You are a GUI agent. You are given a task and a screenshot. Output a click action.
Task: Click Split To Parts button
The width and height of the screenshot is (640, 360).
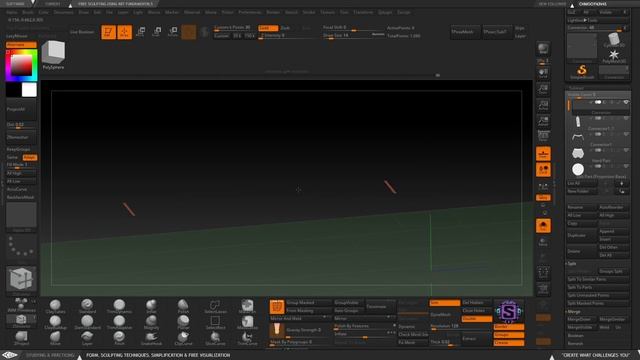click(598, 287)
